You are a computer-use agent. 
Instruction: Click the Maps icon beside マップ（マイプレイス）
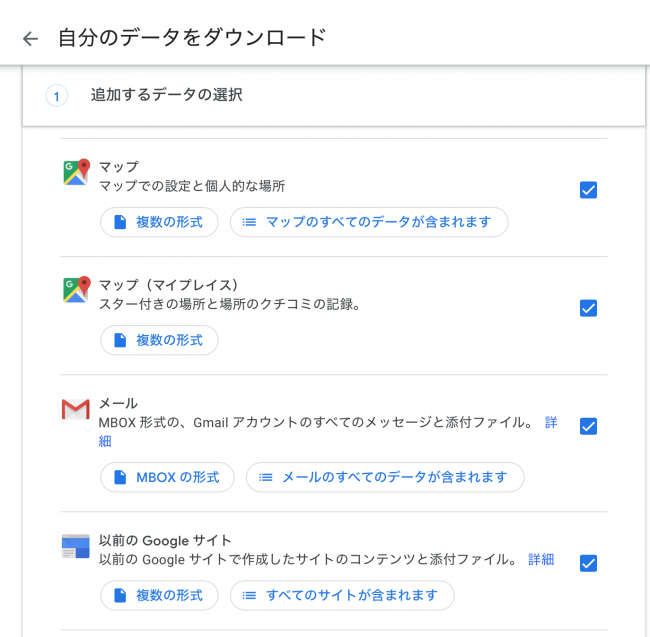click(76, 290)
